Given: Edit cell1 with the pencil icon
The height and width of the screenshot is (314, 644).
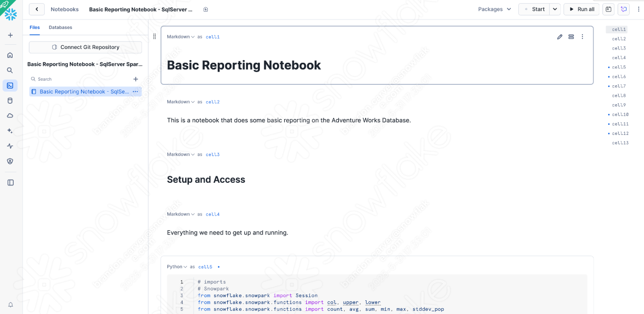Looking at the screenshot, I should (560, 37).
